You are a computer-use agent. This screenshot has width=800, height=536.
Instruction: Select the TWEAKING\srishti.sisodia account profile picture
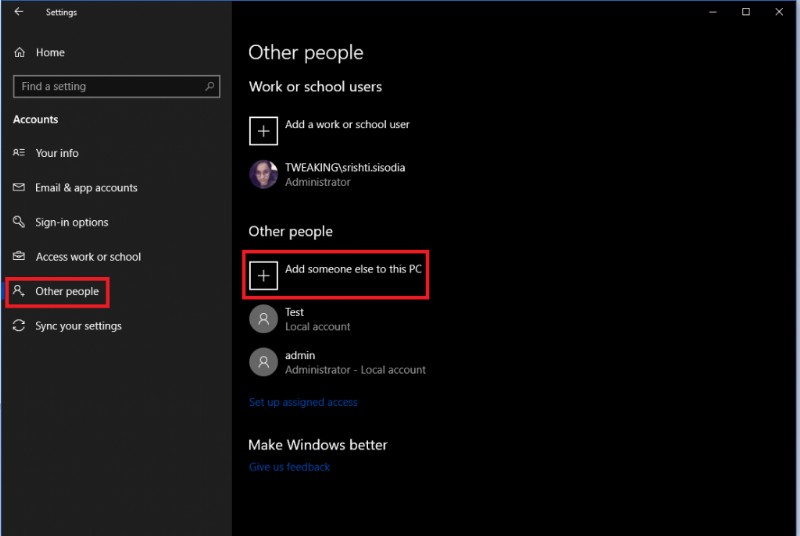tap(263, 174)
